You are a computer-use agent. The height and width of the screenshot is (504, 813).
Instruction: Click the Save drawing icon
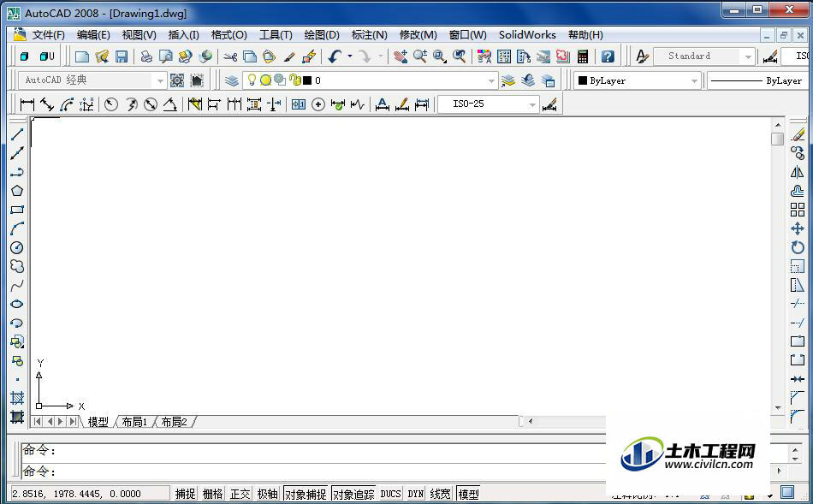(x=122, y=56)
